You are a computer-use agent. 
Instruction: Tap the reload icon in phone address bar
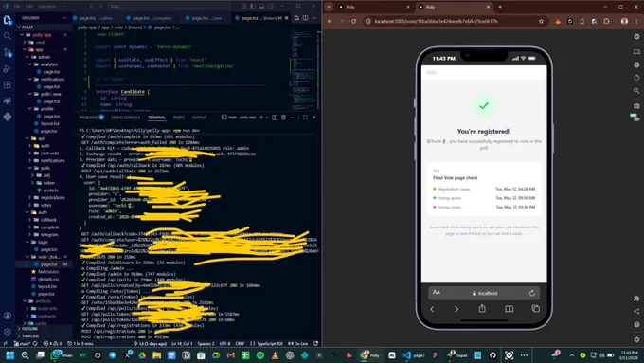(x=532, y=293)
